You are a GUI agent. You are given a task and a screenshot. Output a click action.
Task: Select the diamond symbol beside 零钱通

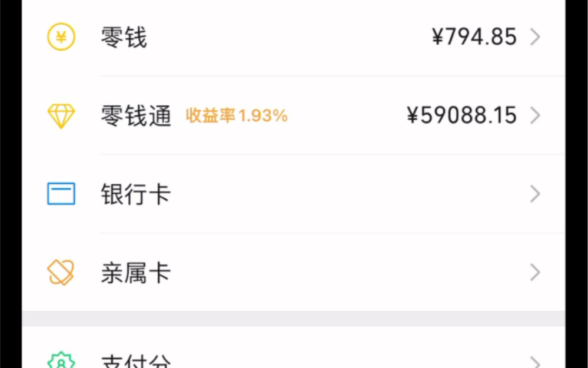pyautogui.click(x=61, y=115)
